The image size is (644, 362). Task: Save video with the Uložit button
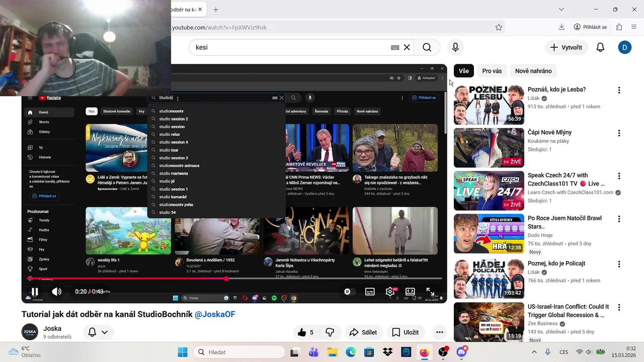point(406,332)
